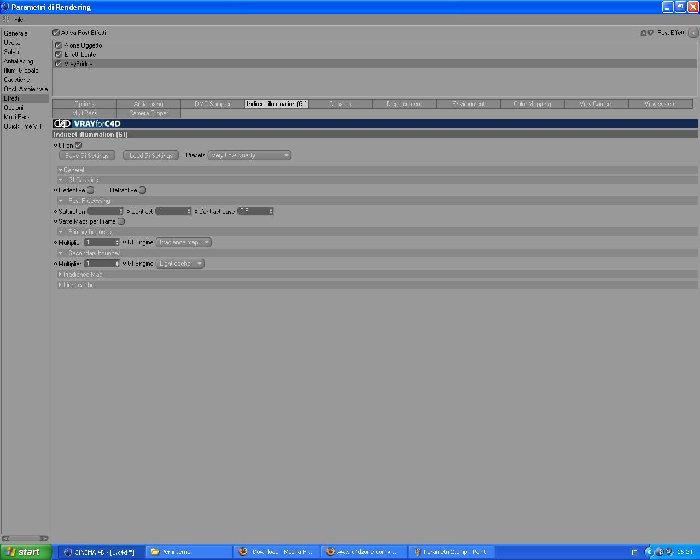Switch to the Options tab

tap(84, 104)
